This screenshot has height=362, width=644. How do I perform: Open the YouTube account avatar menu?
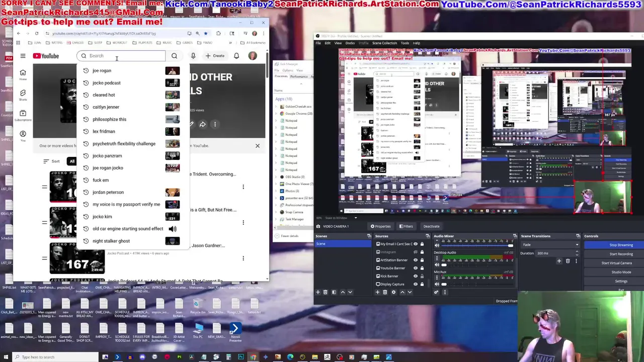pos(253,56)
